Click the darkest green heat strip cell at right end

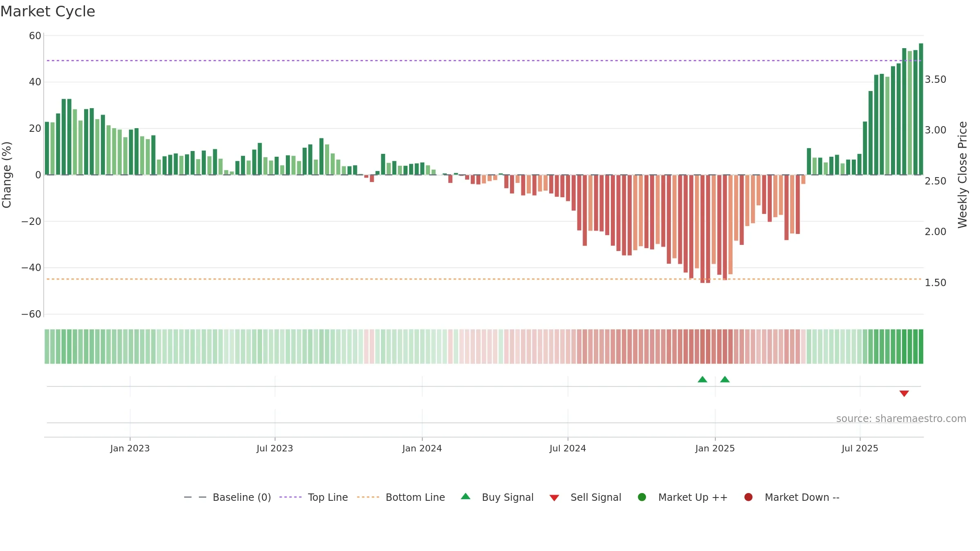point(921,347)
